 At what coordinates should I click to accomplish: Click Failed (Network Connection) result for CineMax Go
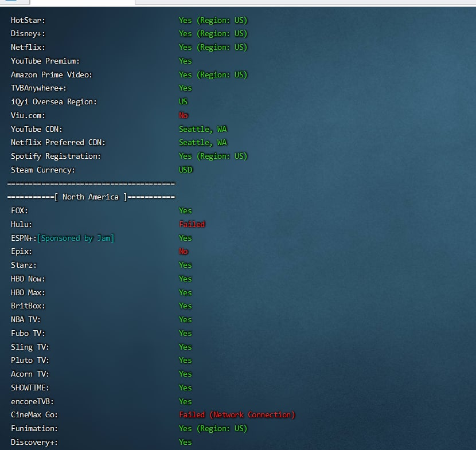(x=237, y=415)
